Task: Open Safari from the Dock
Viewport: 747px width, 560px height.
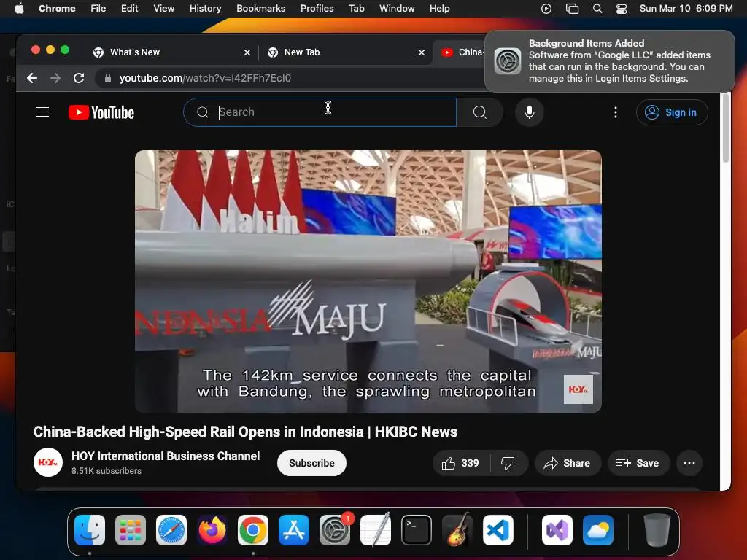Action: coord(171,530)
